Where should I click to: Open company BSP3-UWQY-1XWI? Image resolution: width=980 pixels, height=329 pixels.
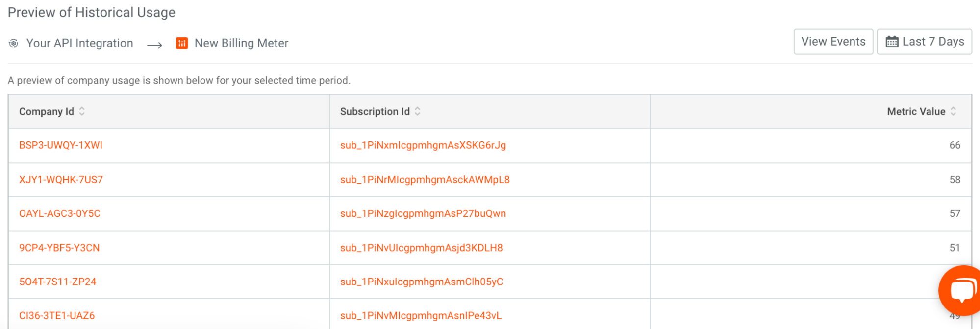pos(61,145)
